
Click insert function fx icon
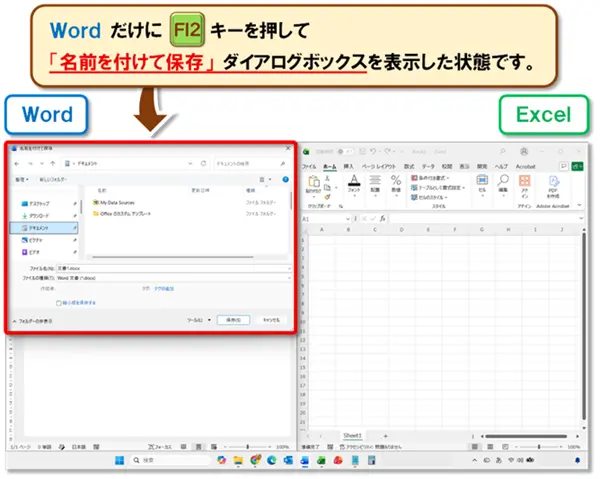point(382,219)
